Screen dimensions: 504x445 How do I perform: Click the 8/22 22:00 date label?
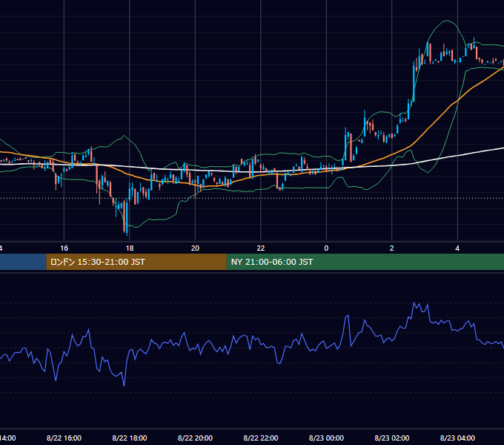[261, 438]
